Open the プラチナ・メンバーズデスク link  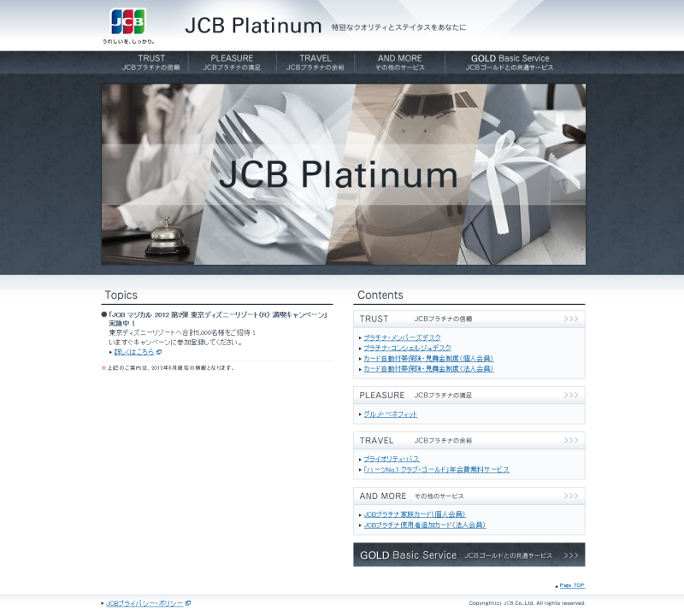point(402,337)
